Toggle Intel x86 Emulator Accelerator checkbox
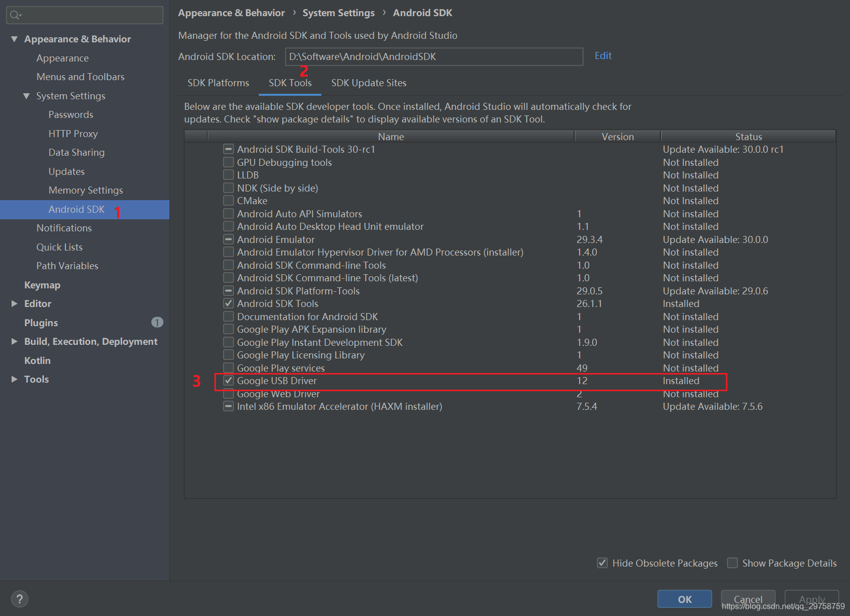Image resolution: width=850 pixels, height=616 pixels. click(229, 406)
